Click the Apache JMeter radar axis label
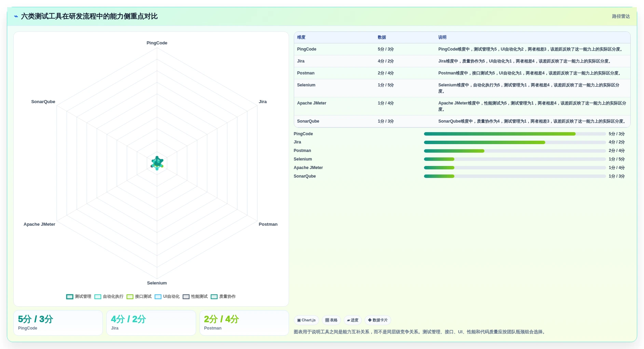Viewport: 644px width, 349px height. pyautogui.click(x=39, y=224)
